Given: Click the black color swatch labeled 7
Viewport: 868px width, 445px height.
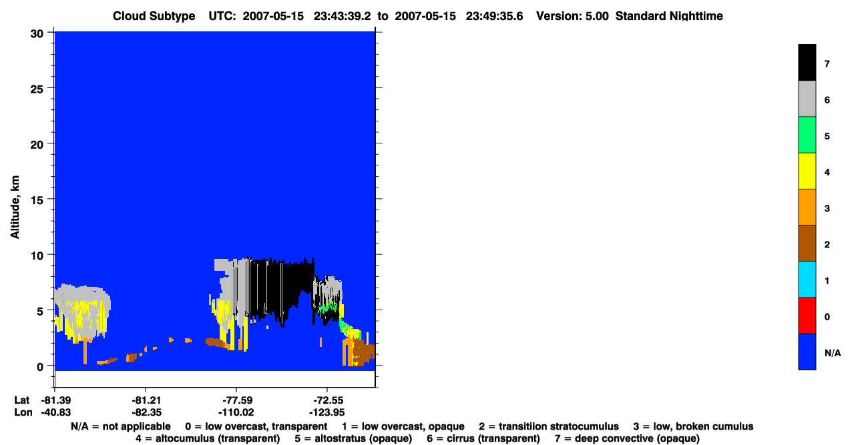Looking at the screenshot, I should click(807, 63).
